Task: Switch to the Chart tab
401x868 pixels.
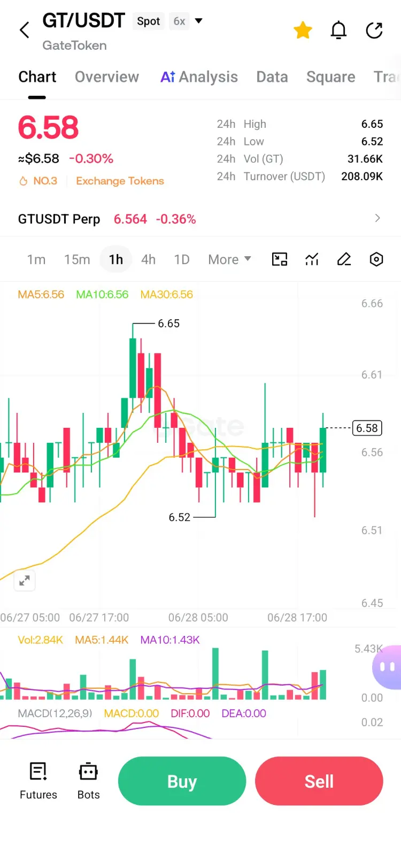Action: click(x=37, y=77)
